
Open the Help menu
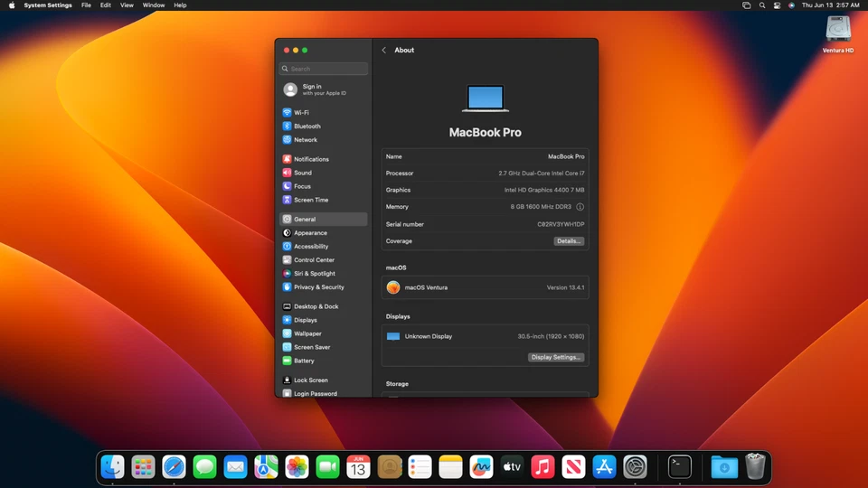[180, 5]
